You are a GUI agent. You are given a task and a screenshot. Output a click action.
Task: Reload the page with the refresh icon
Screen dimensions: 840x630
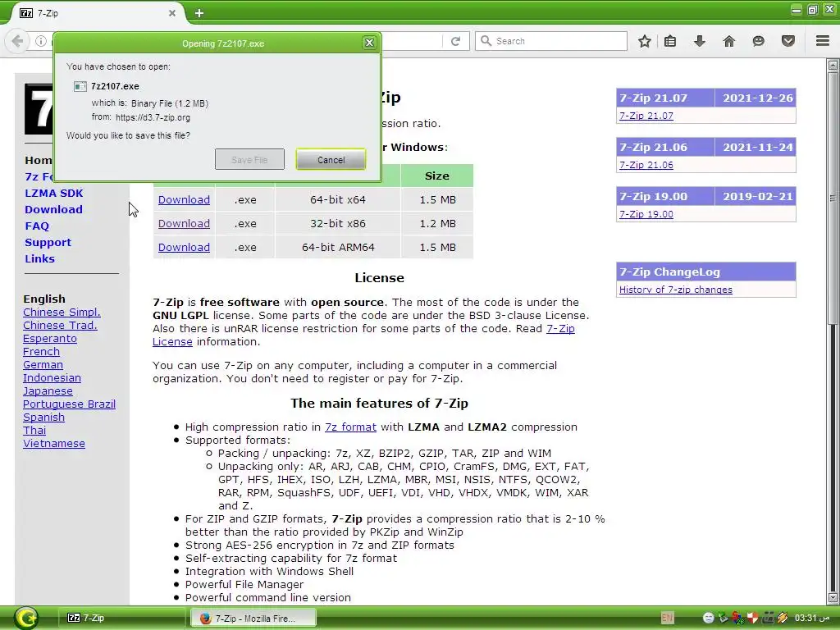(x=455, y=41)
